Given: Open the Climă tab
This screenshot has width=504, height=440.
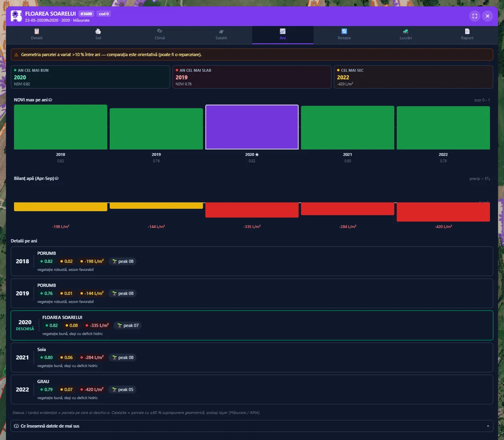Looking at the screenshot, I should click(x=160, y=34).
